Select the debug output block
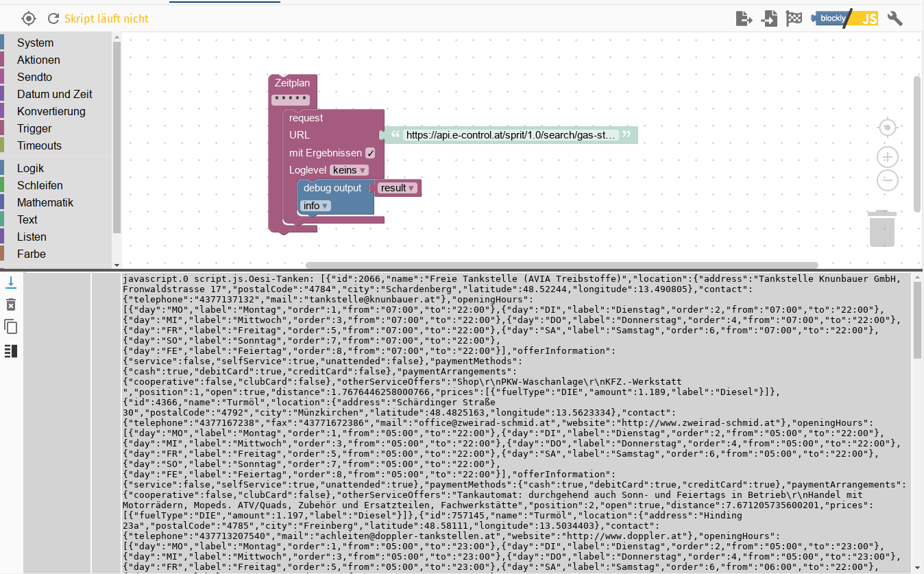This screenshot has width=924, height=574. click(x=332, y=188)
